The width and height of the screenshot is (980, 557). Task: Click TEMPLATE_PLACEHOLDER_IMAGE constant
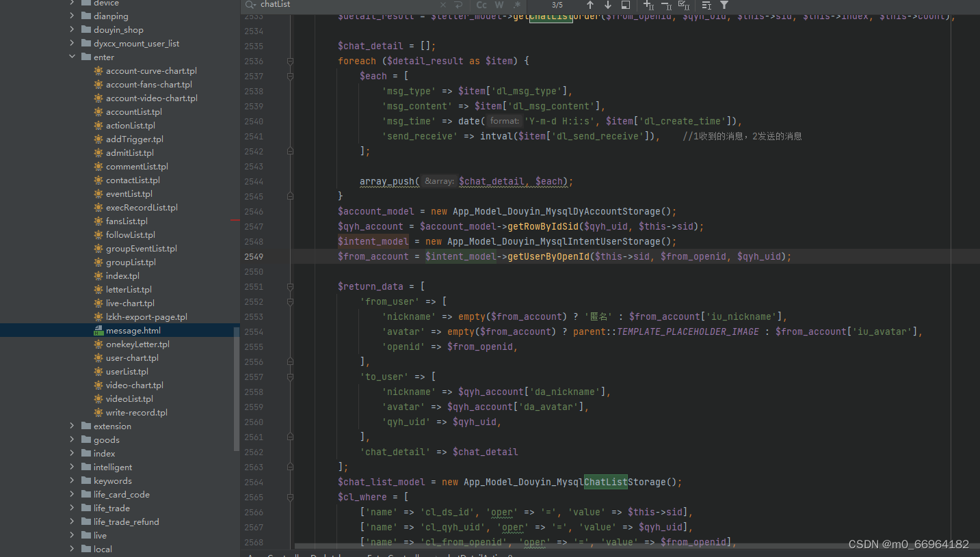688,332
